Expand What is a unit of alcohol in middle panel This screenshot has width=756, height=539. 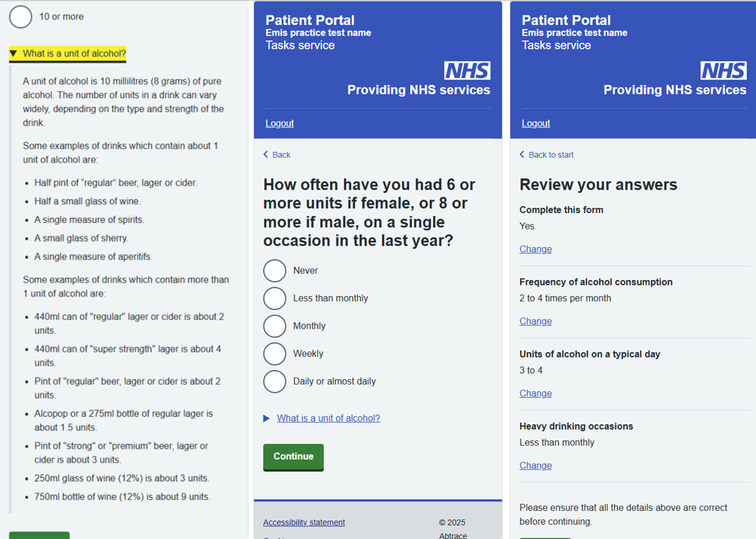(x=328, y=418)
